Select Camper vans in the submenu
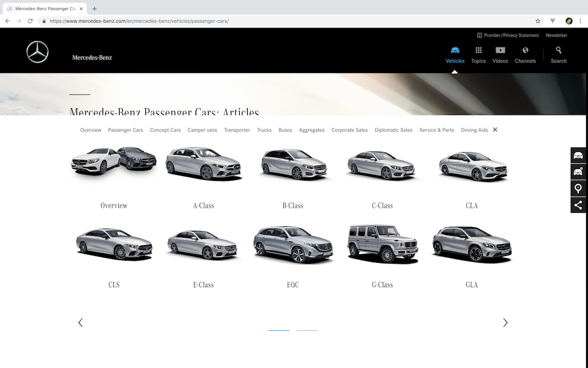The image size is (588, 368). tap(203, 130)
